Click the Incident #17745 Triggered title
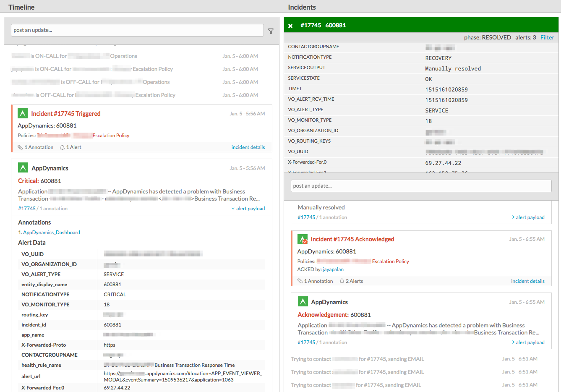The height and width of the screenshot is (392, 561). pyautogui.click(x=65, y=114)
